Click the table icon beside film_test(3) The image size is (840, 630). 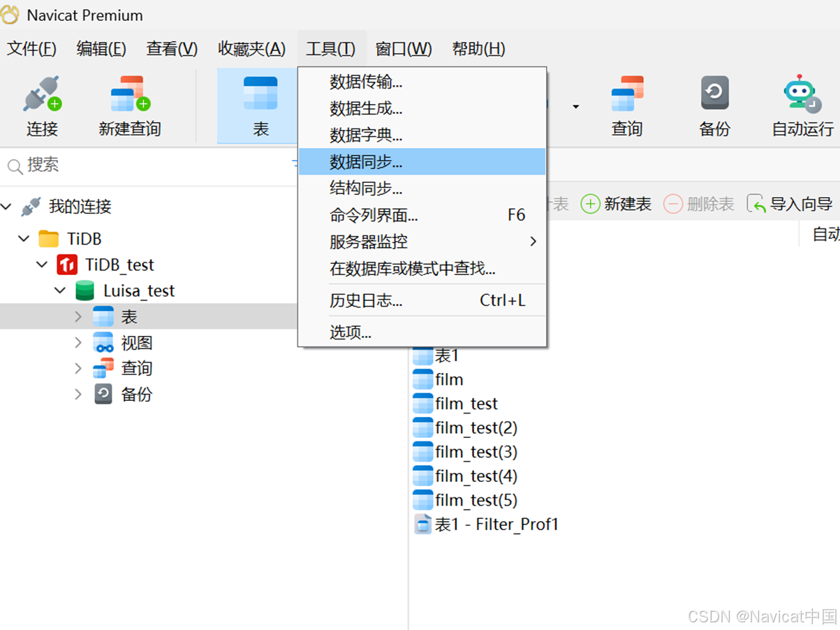point(422,452)
